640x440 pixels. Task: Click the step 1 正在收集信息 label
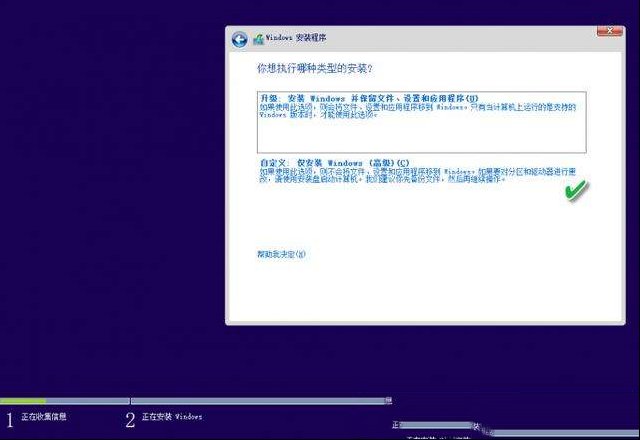[x=44, y=417]
